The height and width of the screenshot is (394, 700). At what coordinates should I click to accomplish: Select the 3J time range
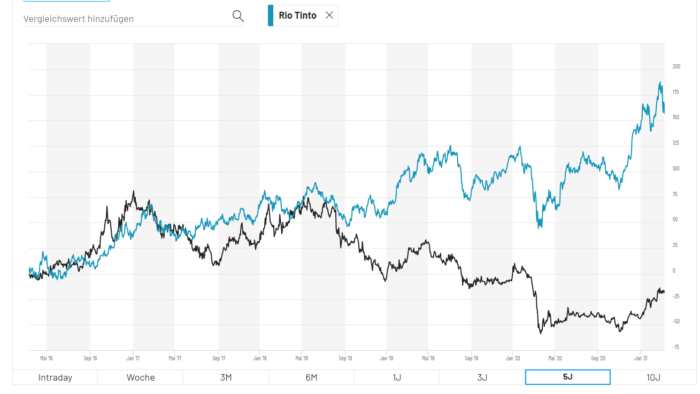(482, 377)
